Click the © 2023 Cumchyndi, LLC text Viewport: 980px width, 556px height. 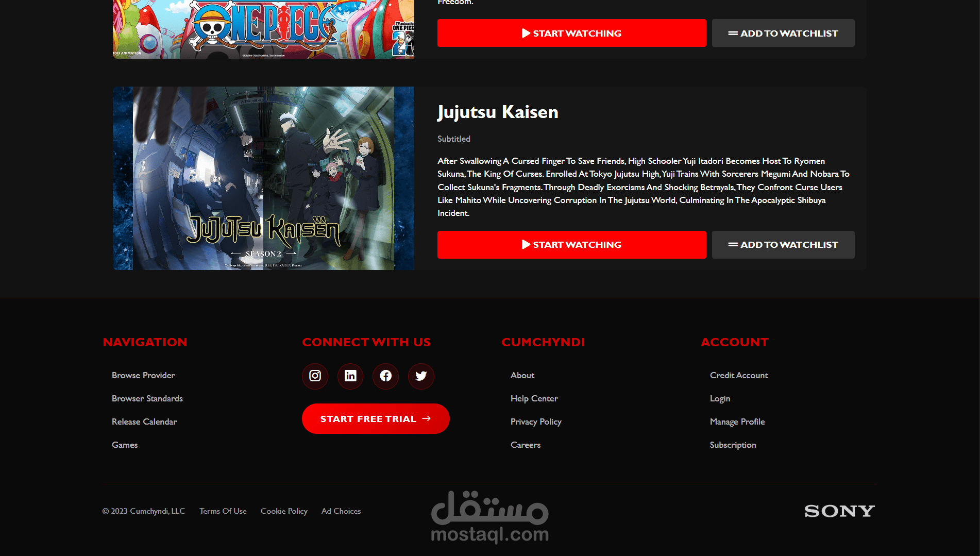(x=144, y=511)
